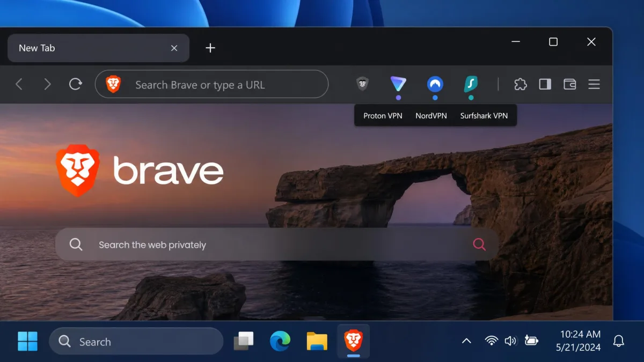Click the grey magnifier in the page search box
The height and width of the screenshot is (362, 644).
coord(76,245)
